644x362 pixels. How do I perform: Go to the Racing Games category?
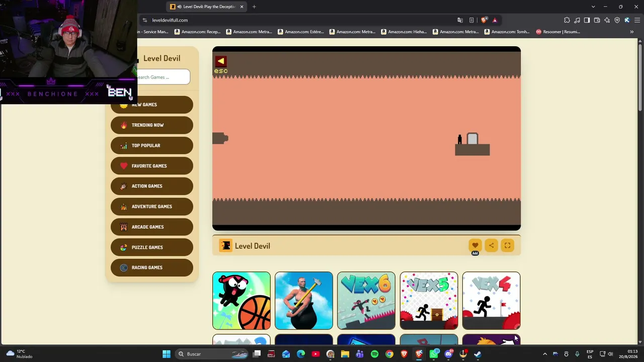tap(151, 267)
